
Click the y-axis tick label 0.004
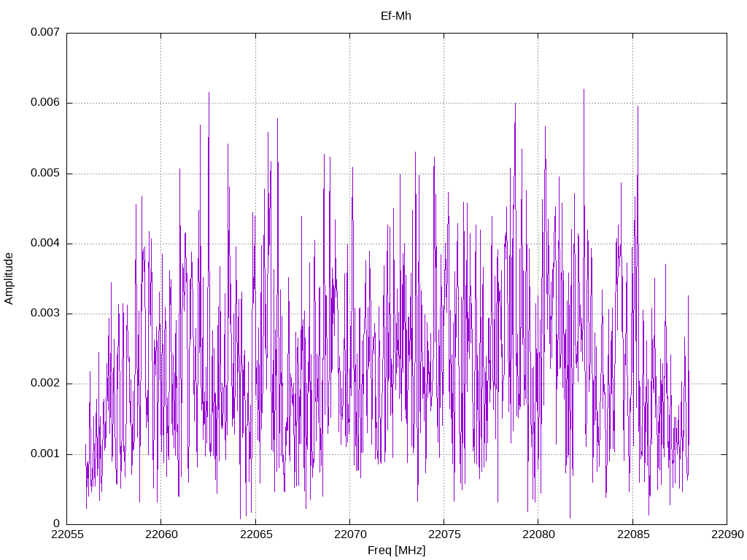(45, 243)
